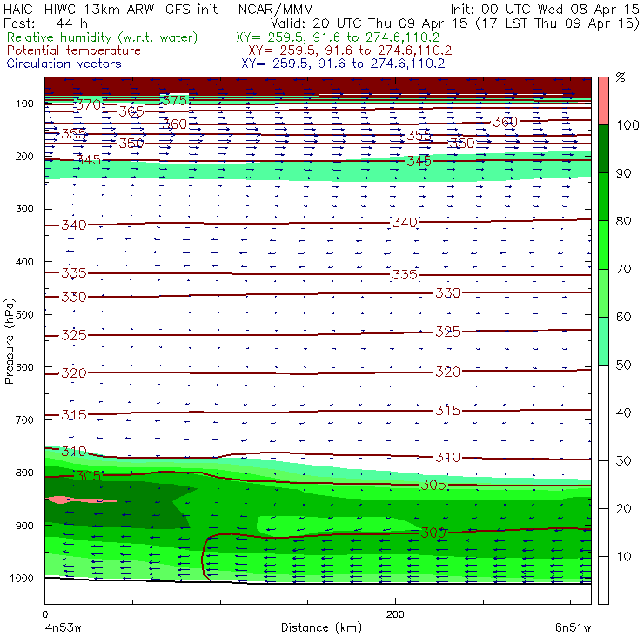Click the 'Distance (km)' axis title
Screen dimensions: 644x644
click(322, 627)
